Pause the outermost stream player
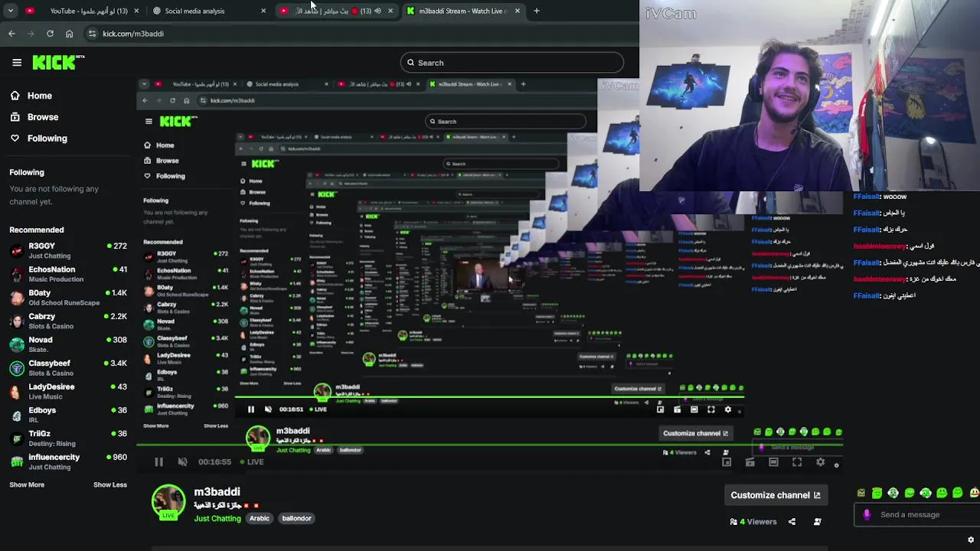The image size is (980, 551). point(158,462)
